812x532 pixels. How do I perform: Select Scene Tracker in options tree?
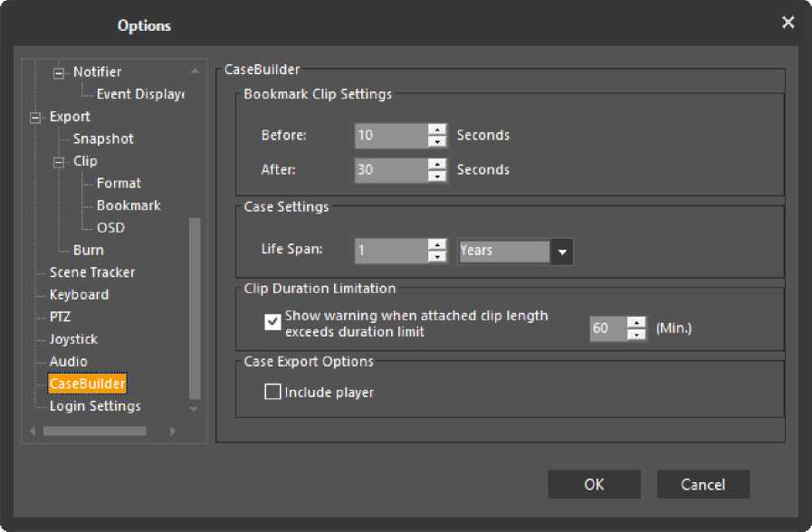[x=91, y=272]
